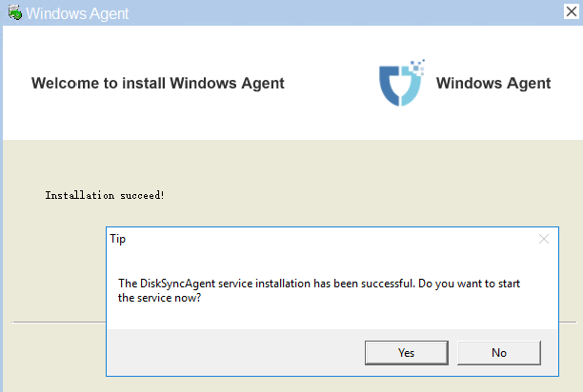This screenshot has width=583, height=392.
Task: Click the 'Installation succeed!' status text
Action: [x=105, y=195]
